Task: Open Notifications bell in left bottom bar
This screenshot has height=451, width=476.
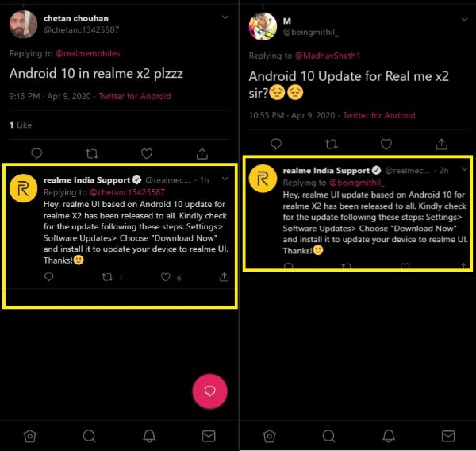Action: [x=149, y=436]
